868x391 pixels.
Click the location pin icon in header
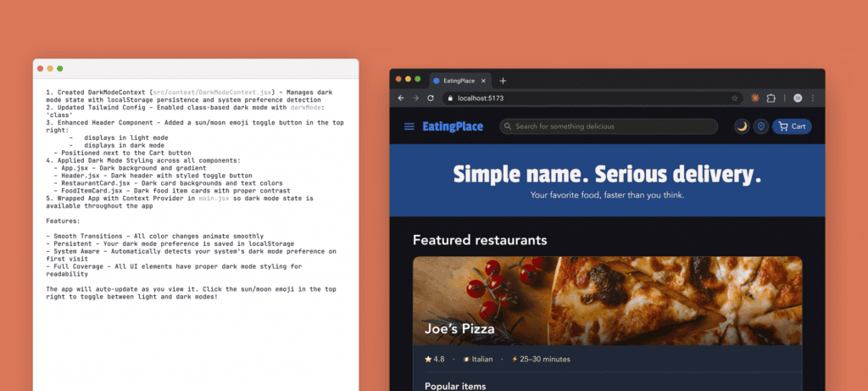coord(761,126)
